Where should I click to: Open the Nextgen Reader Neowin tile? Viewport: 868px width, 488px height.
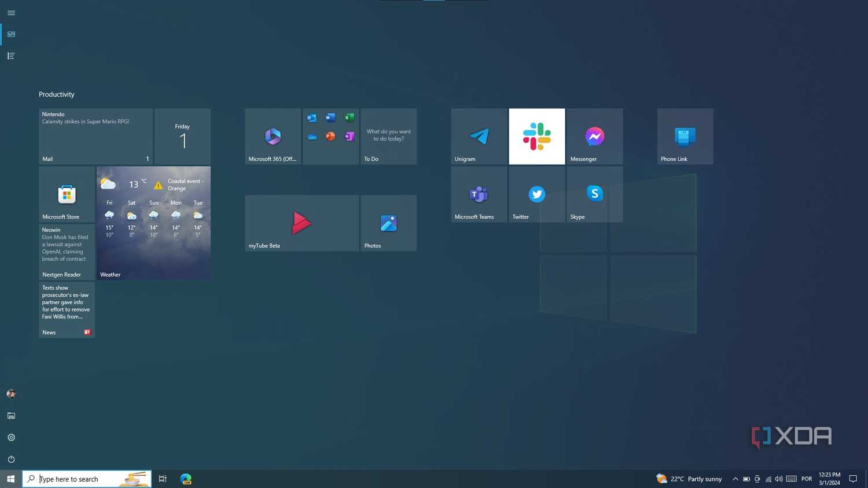[67, 252]
